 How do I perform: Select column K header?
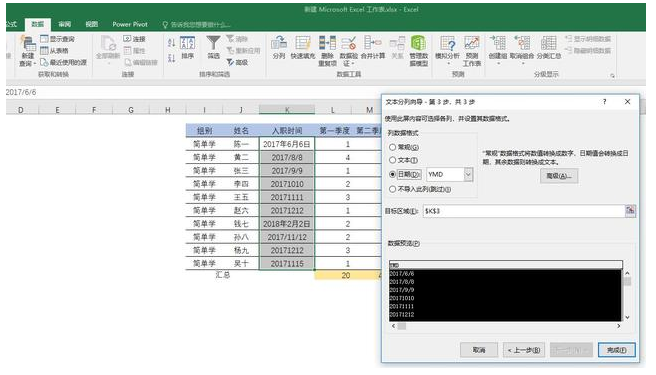click(x=287, y=110)
